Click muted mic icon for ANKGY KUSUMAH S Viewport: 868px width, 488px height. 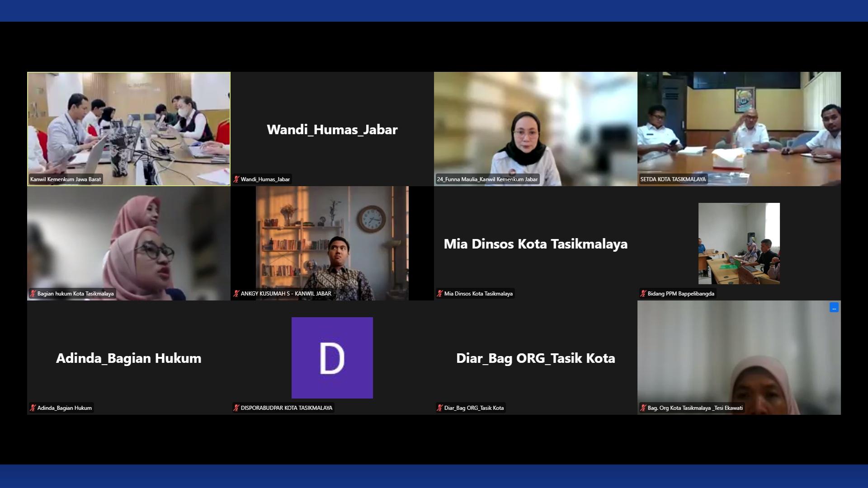[x=236, y=294]
